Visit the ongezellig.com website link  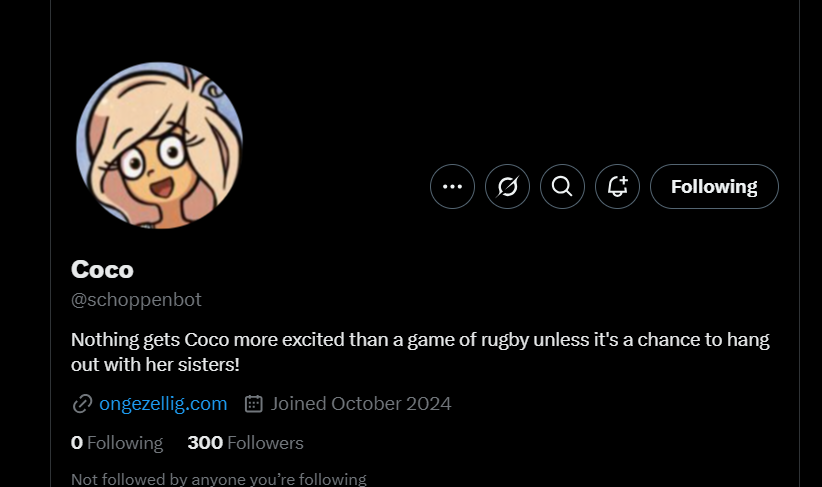click(x=163, y=404)
